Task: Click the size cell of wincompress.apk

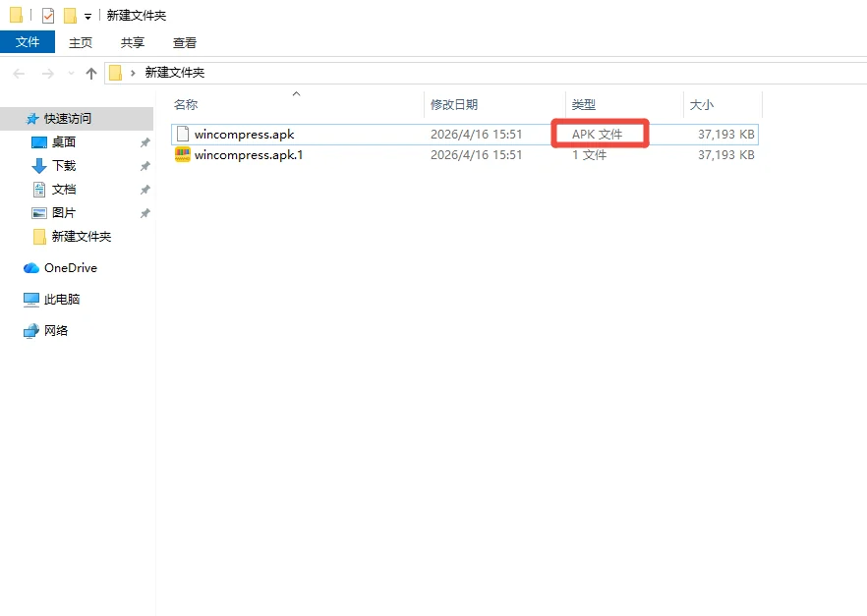Action: pyautogui.click(x=726, y=135)
